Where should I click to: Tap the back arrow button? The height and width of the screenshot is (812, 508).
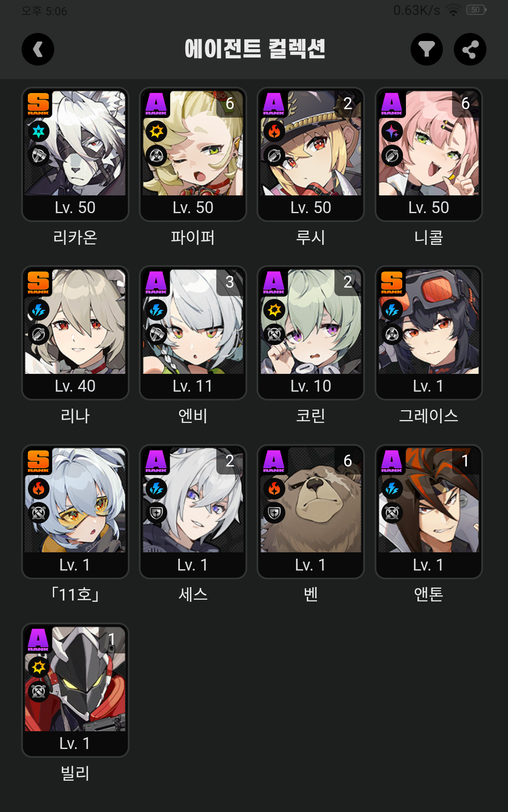tap(38, 49)
